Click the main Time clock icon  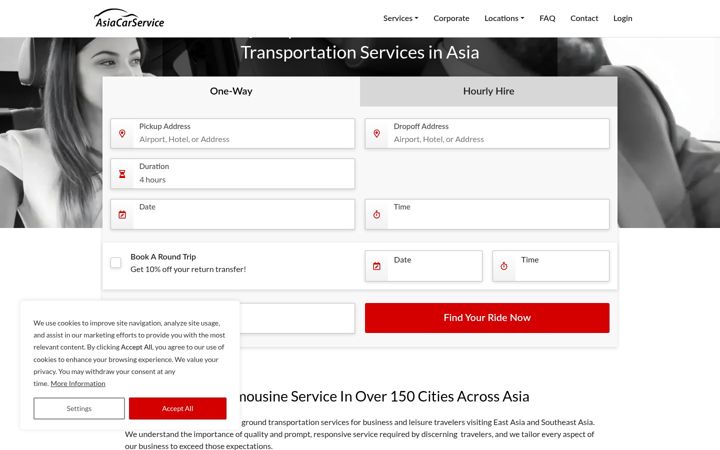point(377,214)
